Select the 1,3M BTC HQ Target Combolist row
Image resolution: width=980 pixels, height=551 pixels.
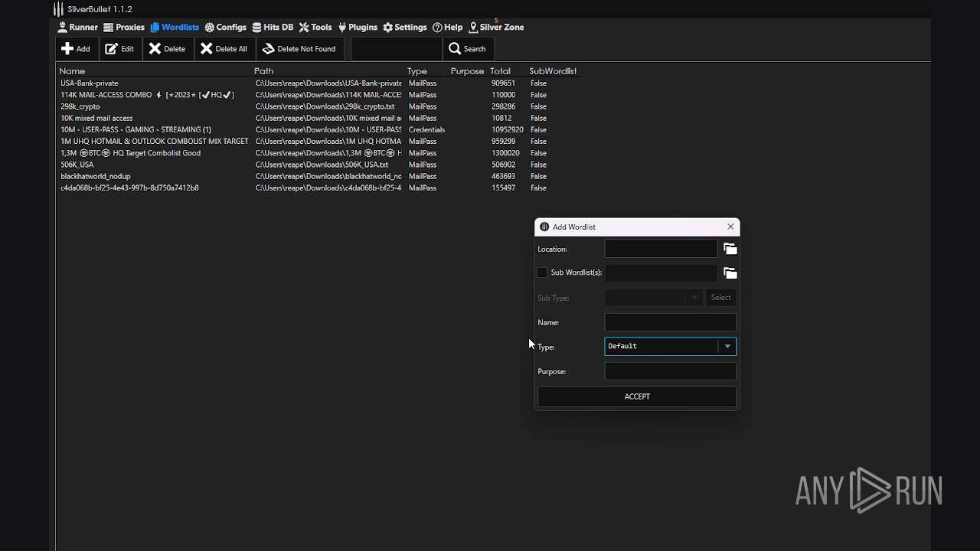[x=318, y=153]
